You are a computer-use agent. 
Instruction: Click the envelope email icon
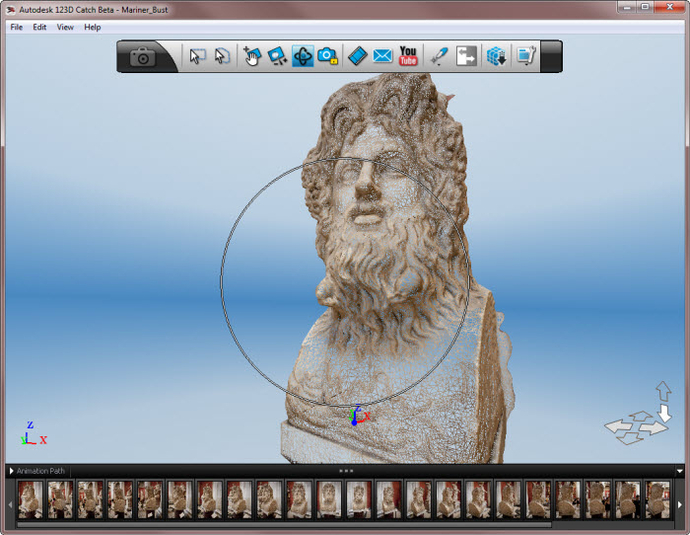382,57
